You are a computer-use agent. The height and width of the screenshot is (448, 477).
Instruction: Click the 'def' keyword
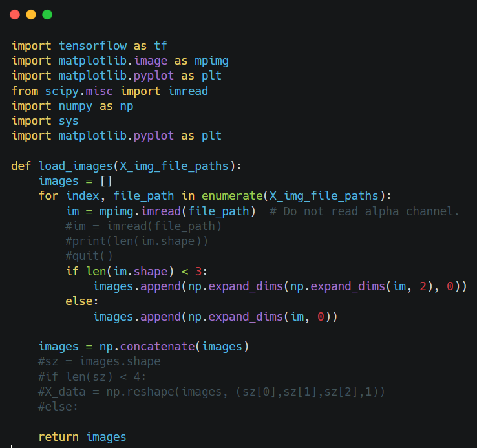point(21,166)
